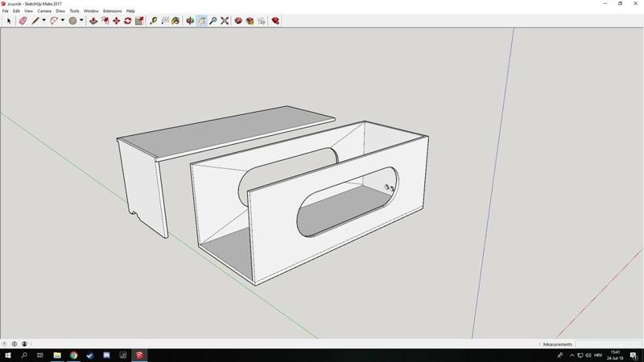Open the volume tray icon
Screen dimensions: 644x362
click(588, 356)
